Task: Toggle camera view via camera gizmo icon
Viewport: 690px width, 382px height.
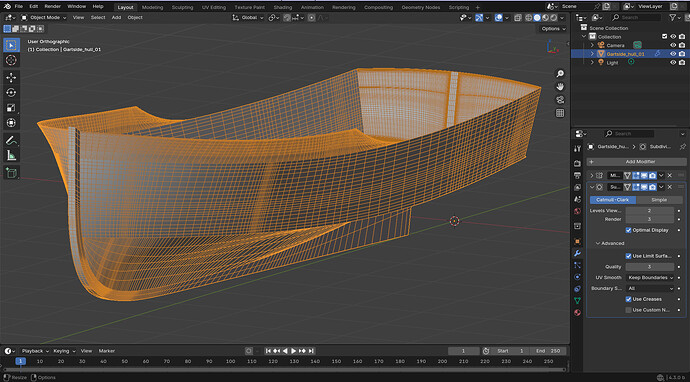Action: (560, 99)
